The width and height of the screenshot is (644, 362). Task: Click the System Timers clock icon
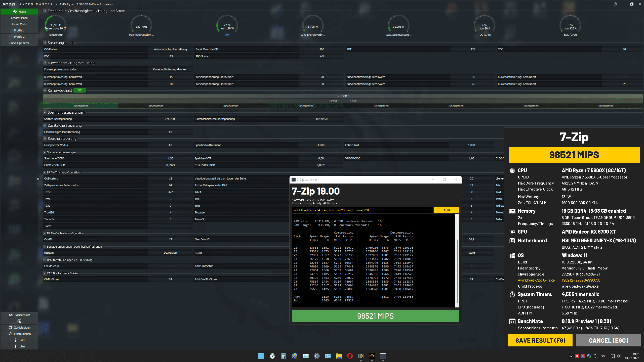pyautogui.click(x=512, y=295)
